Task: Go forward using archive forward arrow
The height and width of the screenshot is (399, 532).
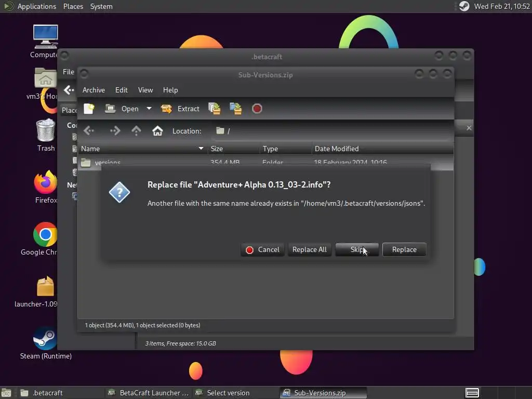Action: click(x=115, y=130)
